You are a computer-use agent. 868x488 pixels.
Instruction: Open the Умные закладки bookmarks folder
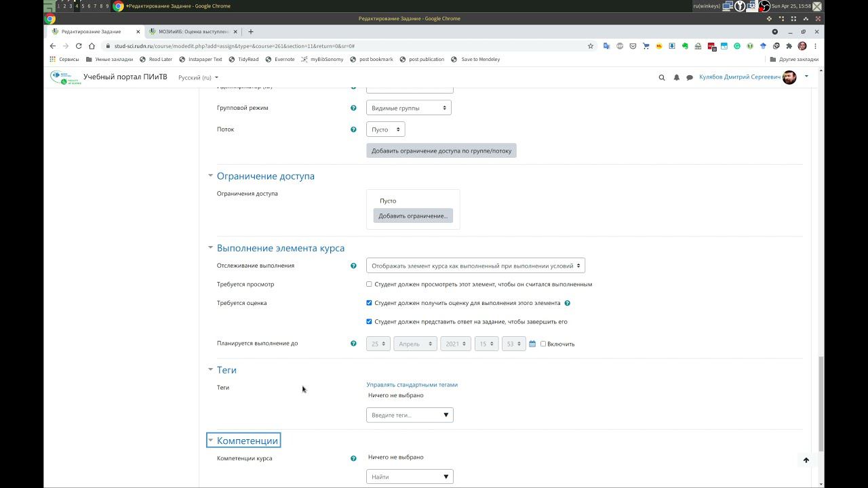[109, 59]
